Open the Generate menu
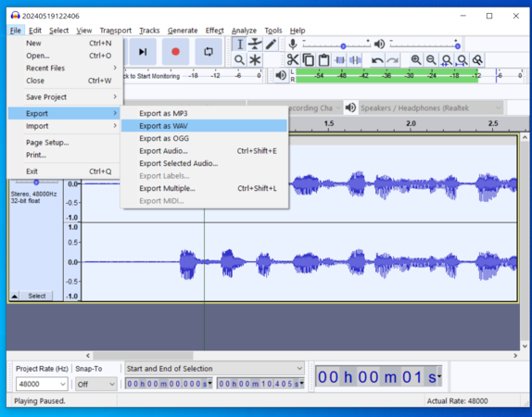This screenshot has height=417, width=532. point(183,31)
